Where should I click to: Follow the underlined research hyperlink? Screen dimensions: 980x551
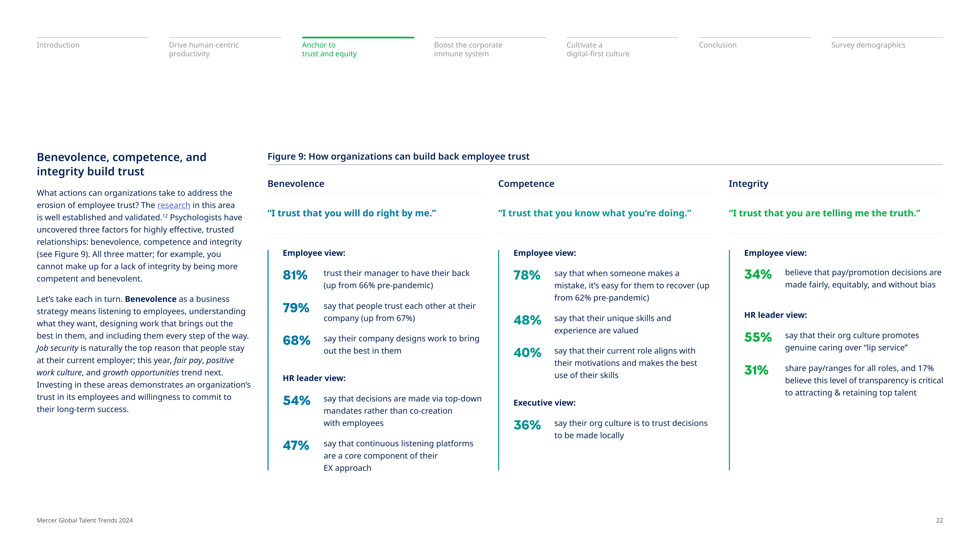[x=174, y=205]
